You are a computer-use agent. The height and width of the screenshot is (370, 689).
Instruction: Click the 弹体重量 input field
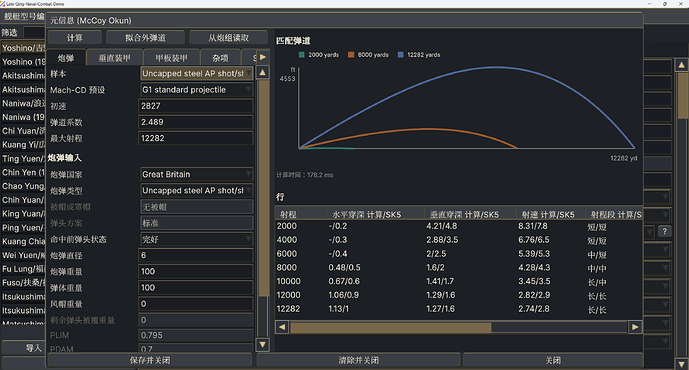196,288
